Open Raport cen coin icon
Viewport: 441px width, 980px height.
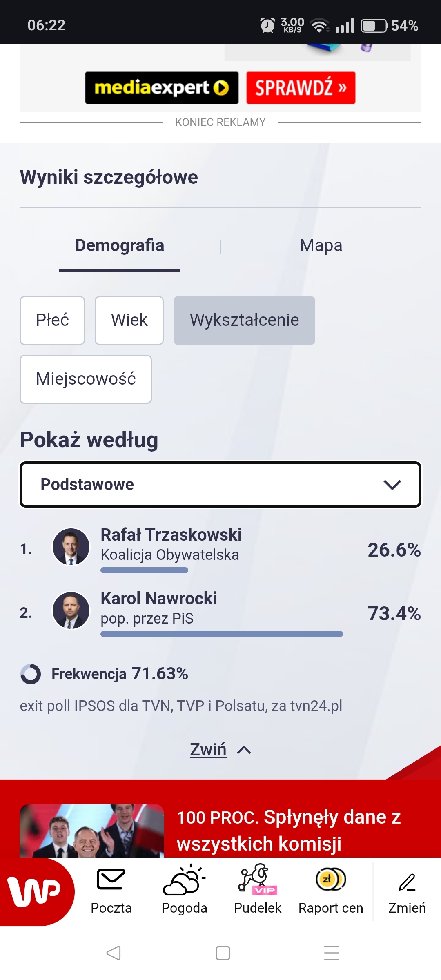pos(331,879)
